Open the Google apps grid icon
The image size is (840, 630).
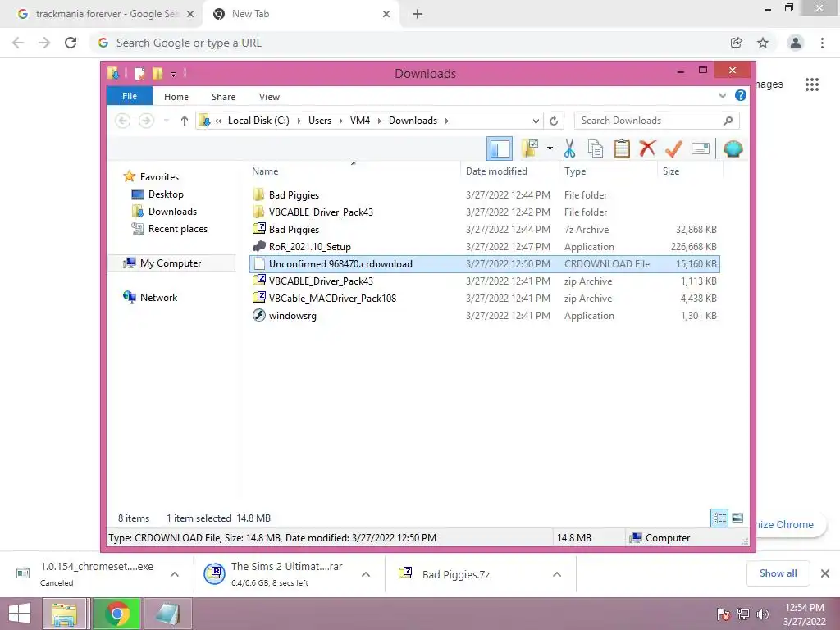812,84
